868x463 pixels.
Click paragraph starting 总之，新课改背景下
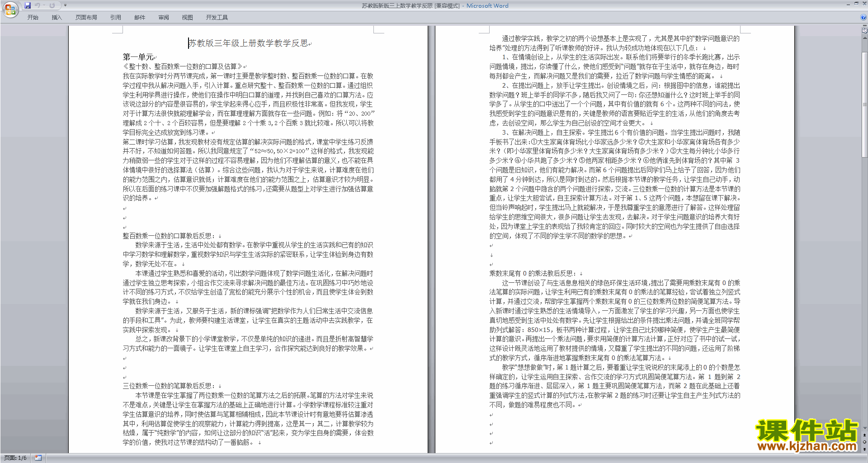pos(248,344)
